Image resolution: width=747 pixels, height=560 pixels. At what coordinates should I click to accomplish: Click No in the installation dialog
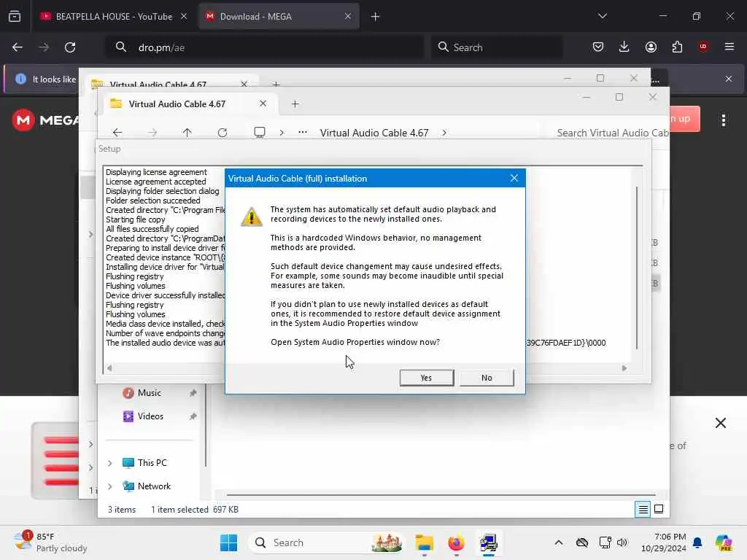click(487, 378)
